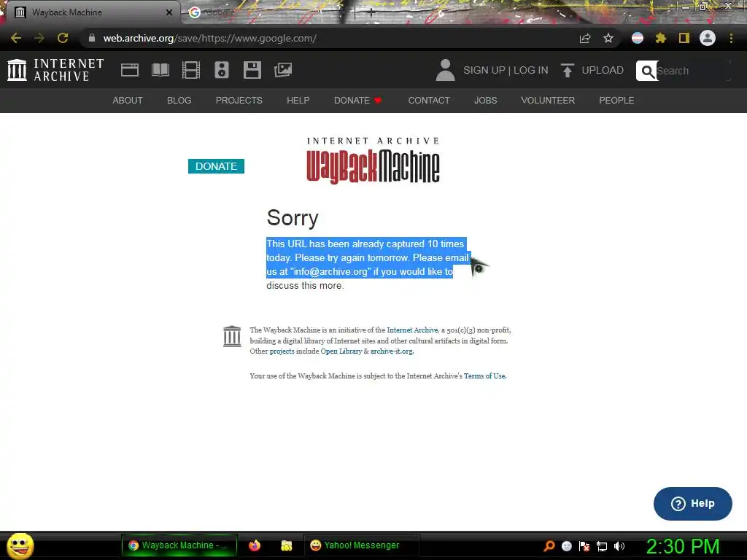Click the UPLOAD link
Viewport: 747px width, 560px height.
[x=603, y=70]
